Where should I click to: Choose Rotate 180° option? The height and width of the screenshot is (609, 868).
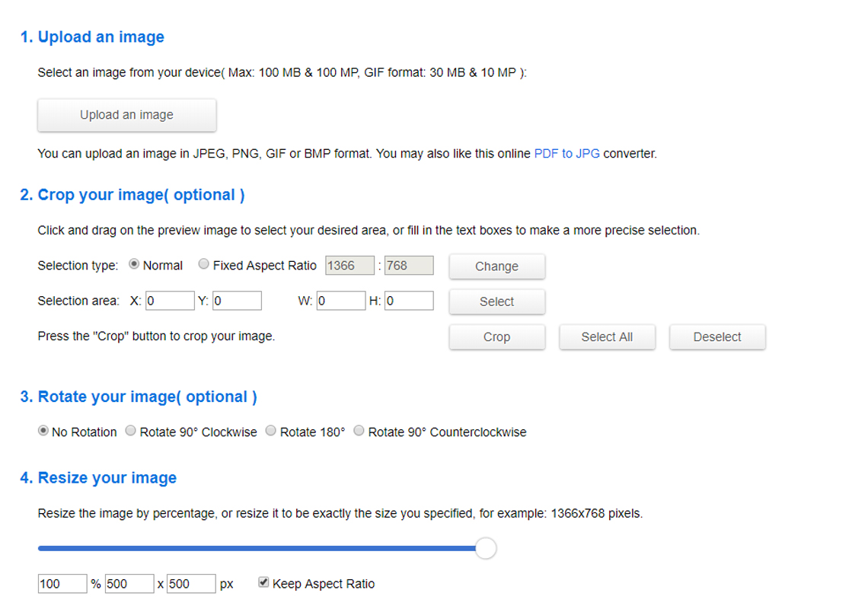click(x=271, y=431)
